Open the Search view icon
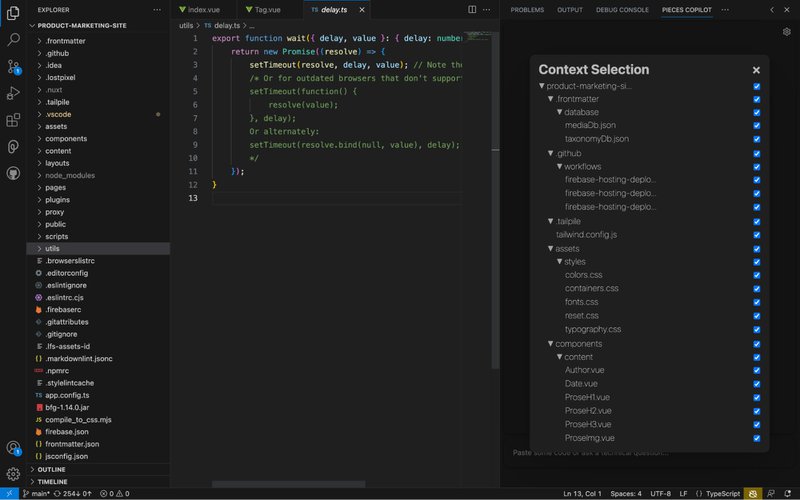This screenshot has width=800, height=500. tap(13, 39)
